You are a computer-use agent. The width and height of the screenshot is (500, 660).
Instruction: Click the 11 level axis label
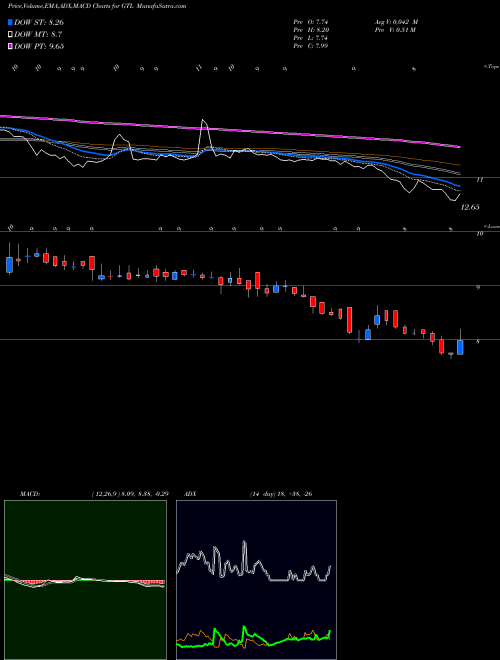point(479,180)
